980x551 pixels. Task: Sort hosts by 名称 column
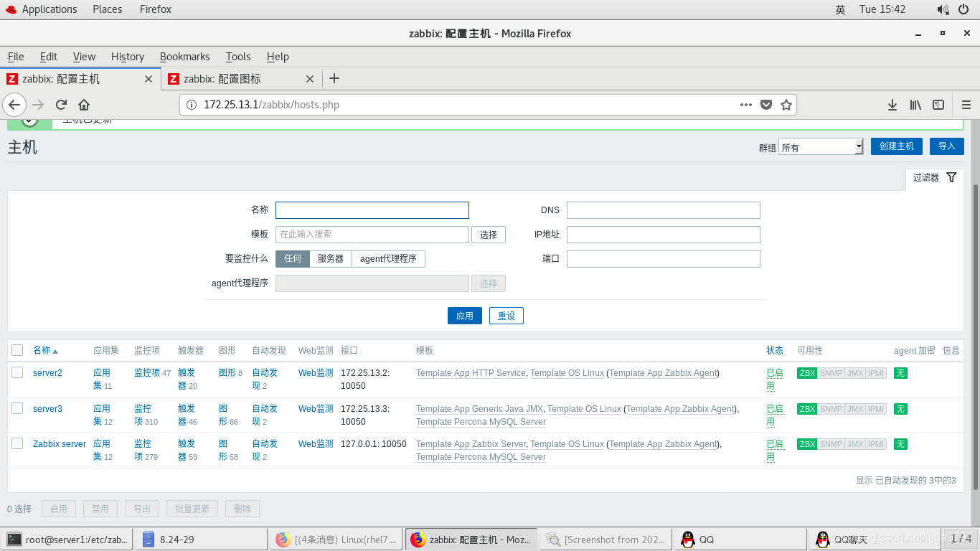pos(42,350)
